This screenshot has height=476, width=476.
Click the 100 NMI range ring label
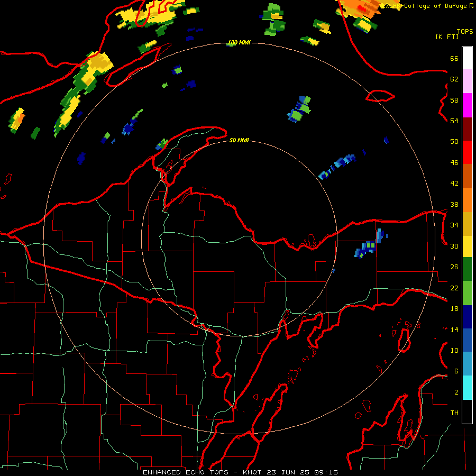pos(239,42)
